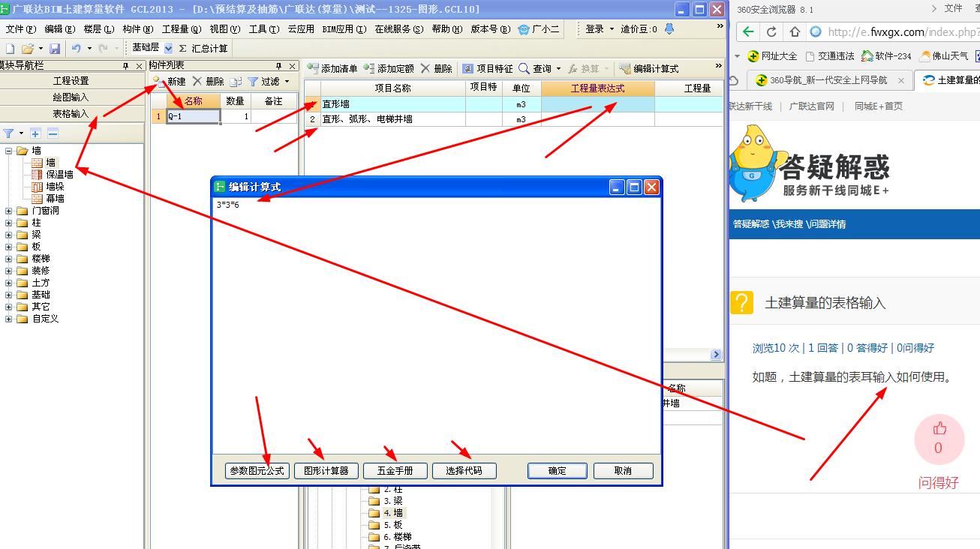The width and height of the screenshot is (980, 549).
Task: Expand the 土方 folder in navigation tree
Action: click(x=9, y=283)
